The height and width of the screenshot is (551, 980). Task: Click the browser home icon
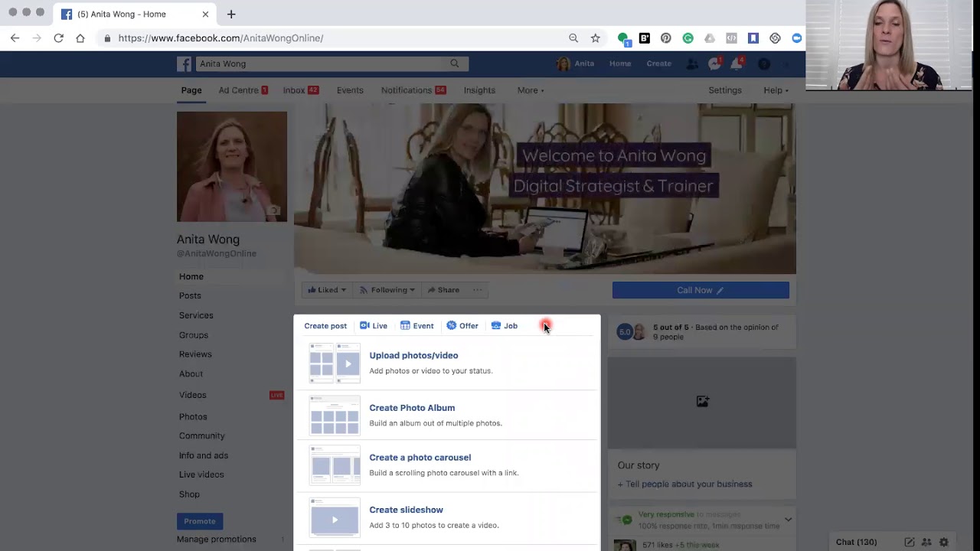click(x=80, y=38)
